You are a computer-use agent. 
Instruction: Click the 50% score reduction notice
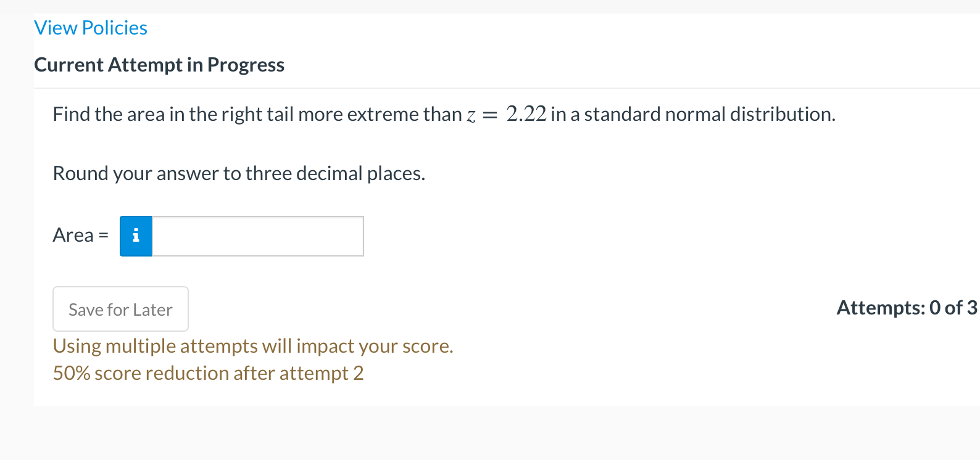coord(208,372)
